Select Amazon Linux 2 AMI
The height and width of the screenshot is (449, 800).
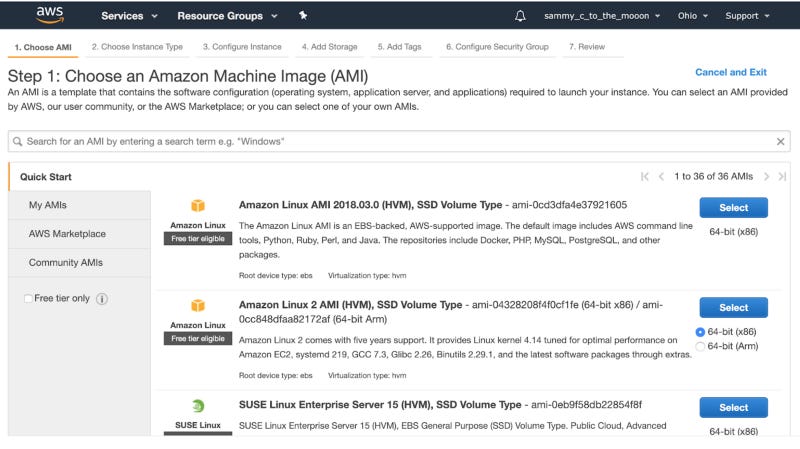pyautogui.click(x=733, y=308)
